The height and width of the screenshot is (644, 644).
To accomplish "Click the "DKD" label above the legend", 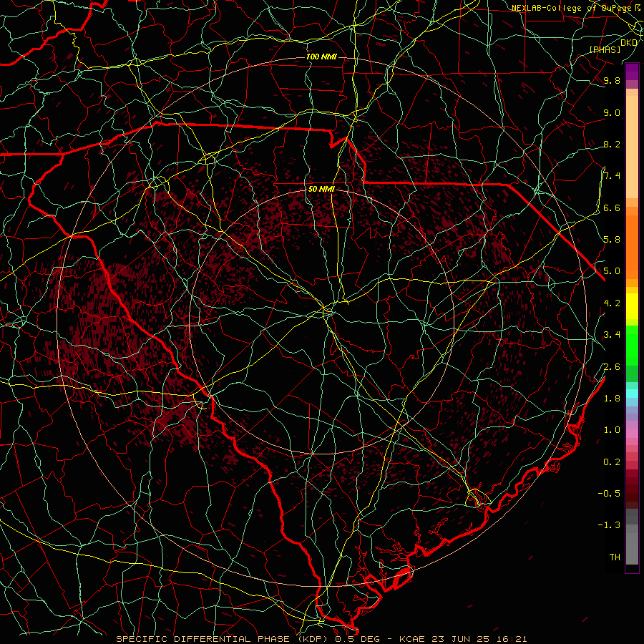I will coord(629,43).
